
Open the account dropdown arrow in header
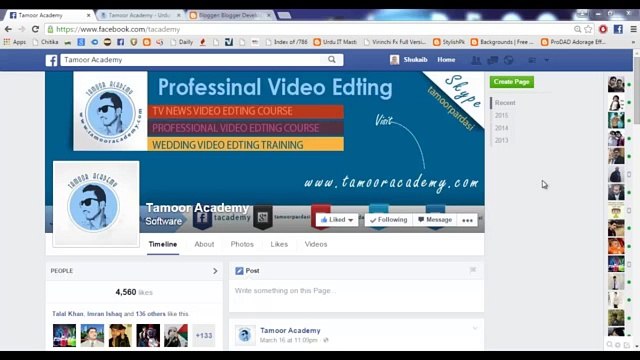(x=547, y=60)
